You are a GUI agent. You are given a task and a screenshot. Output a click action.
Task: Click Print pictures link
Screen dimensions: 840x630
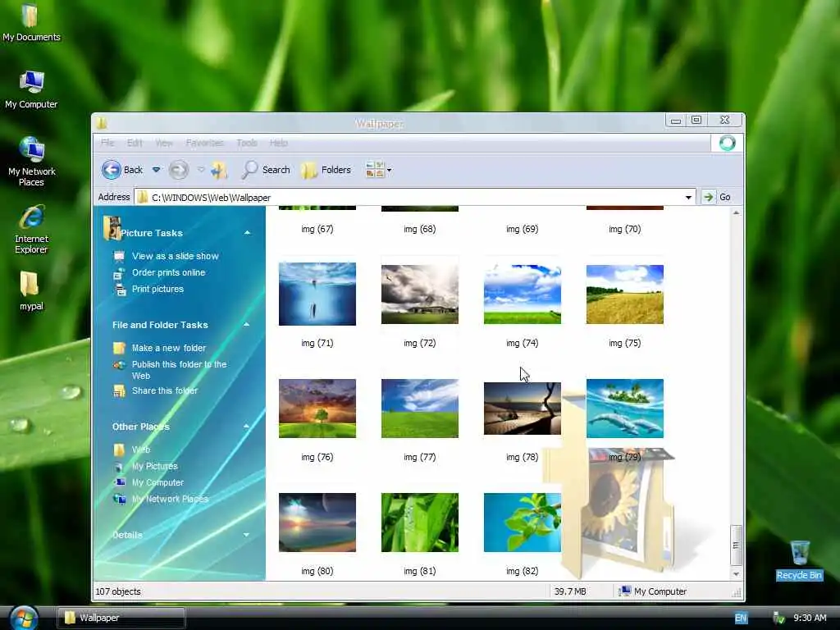(x=157, y=289)
